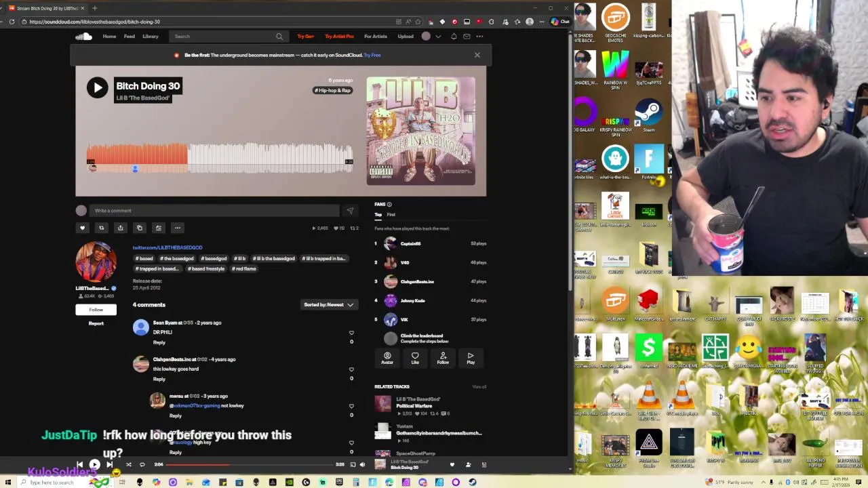Image resolution: width=868 pixels, height=488 pixels.
Task: Follow LilBTheBasedGod with the white button
Action: [x=96, y=310]
